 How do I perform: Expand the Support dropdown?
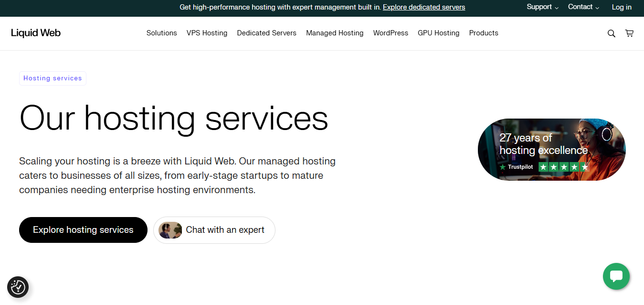click(x=542, y=7)
